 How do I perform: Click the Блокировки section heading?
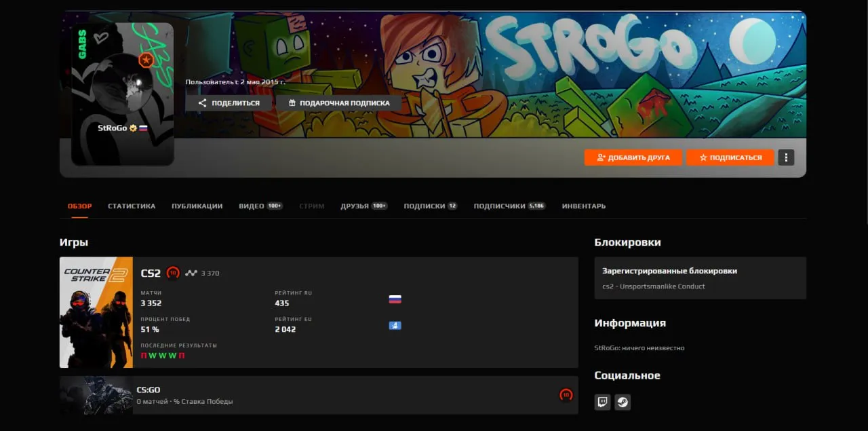coord(628,242)
